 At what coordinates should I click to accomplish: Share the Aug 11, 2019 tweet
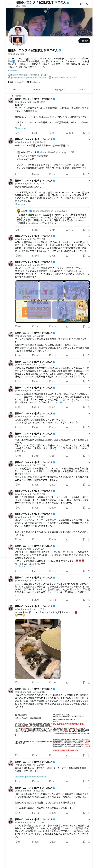tap(89, 174)
